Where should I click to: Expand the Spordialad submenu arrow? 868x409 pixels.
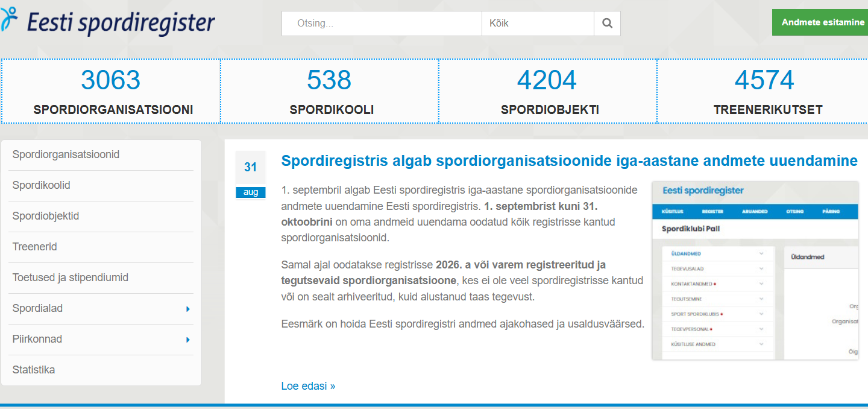click(188, 309)
